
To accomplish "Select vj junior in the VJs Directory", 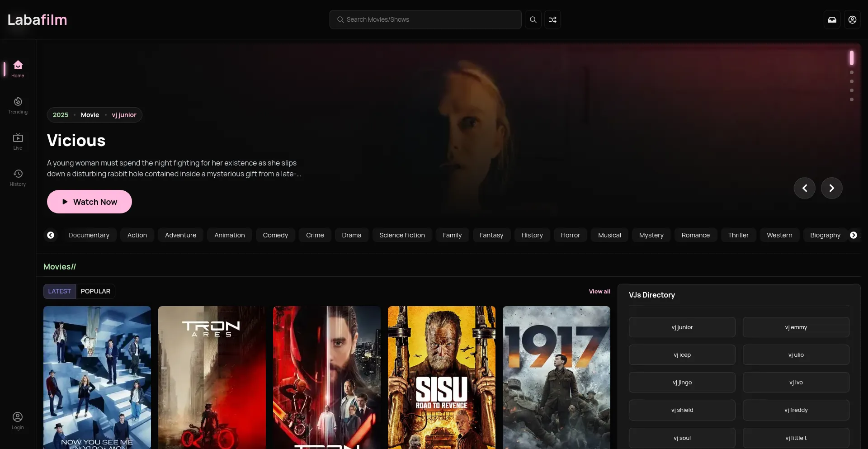I will click(682, 327).
